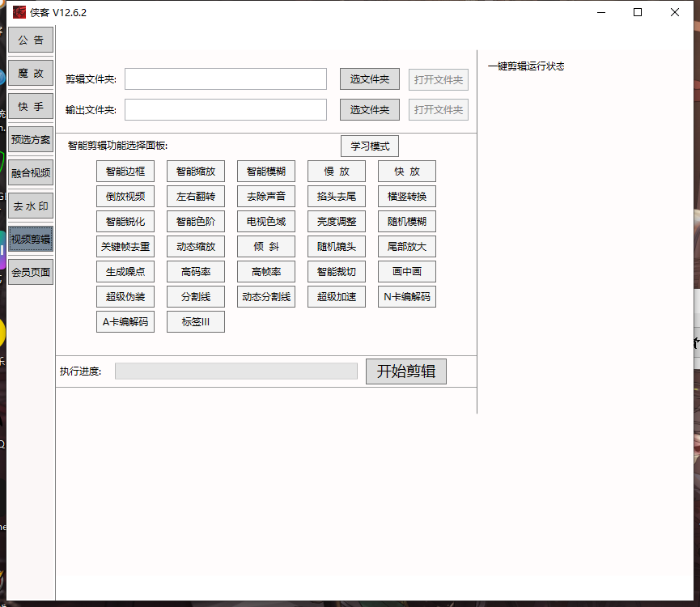700x607 pixels.
Task: Click the 侠客 app icon in title bar
Action: click(x=19, y=12)
